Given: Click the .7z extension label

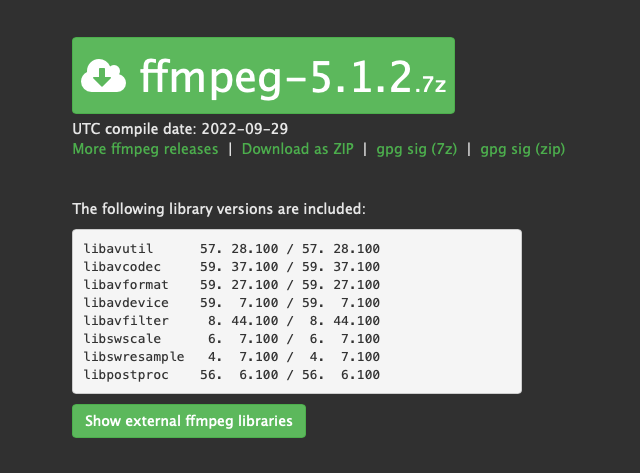Looking at the screenshot, I should 431,86.
